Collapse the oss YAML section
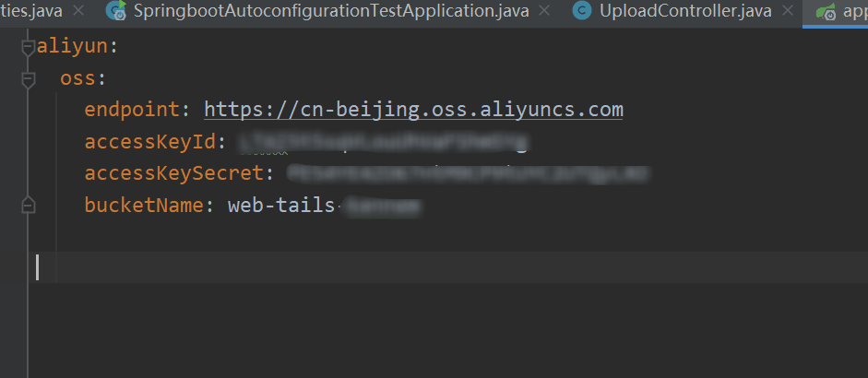 click(x=28, y=79)
